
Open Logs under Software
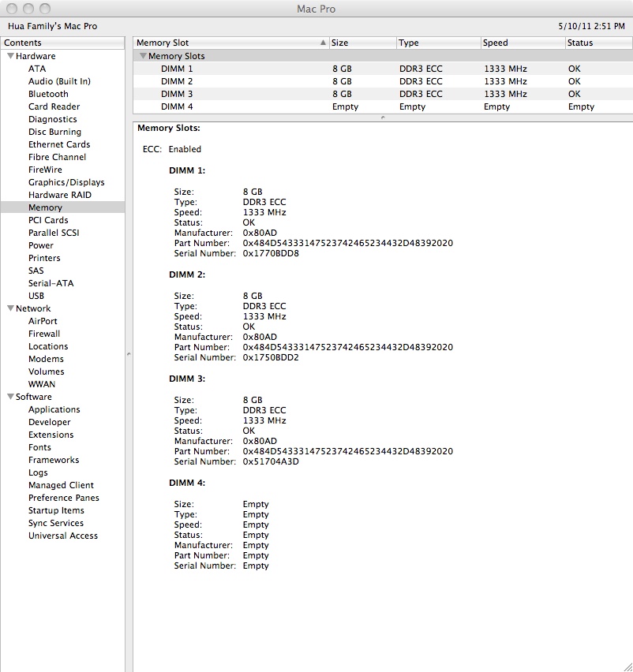pyautogui.click(x=38, y=472)
